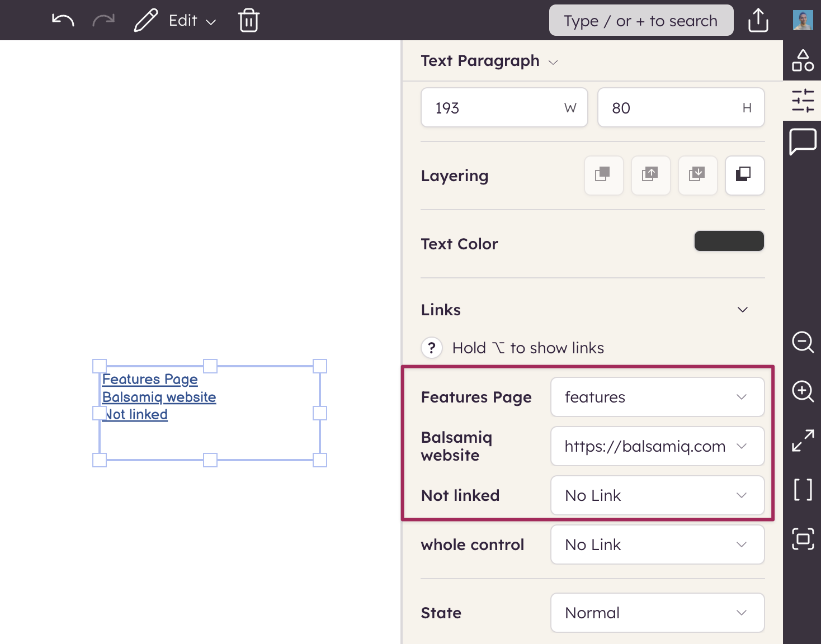Click the redo arrow icon
Image resolution: width=821 pixels, height=644 pixels.
[x=103, y=21]
